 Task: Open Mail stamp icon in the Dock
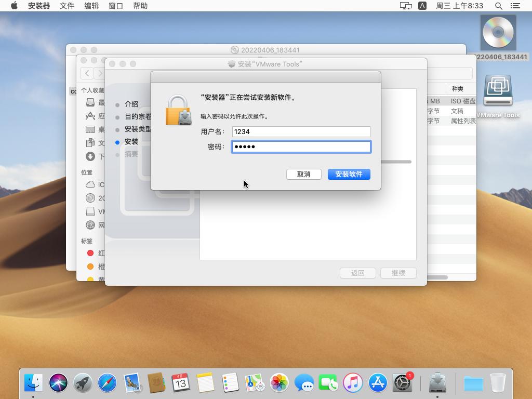tap(132, 383)
